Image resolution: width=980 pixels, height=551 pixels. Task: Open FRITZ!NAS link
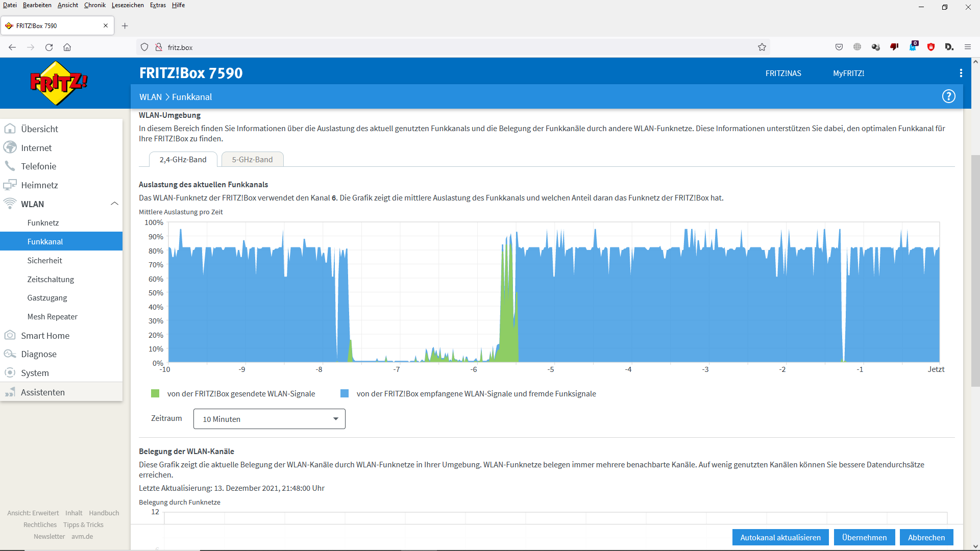pyautogui.click(x=783, y=73)
